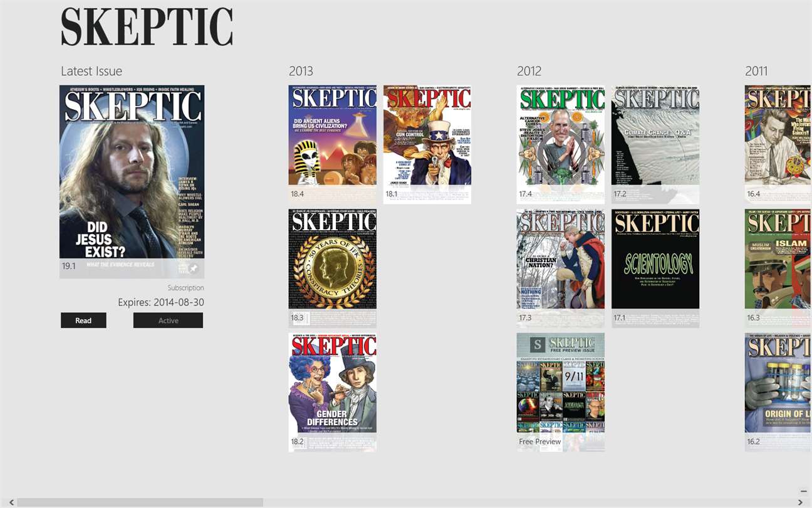The image size is (812, 508).
Task: Open issue 16.3 Islam cover
Action: [x=778, y=268]
